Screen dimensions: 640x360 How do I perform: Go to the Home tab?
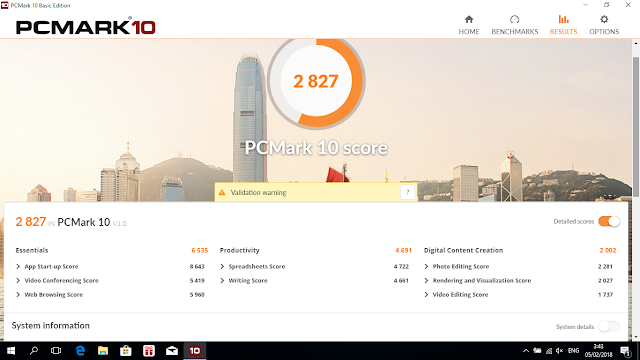469,25
